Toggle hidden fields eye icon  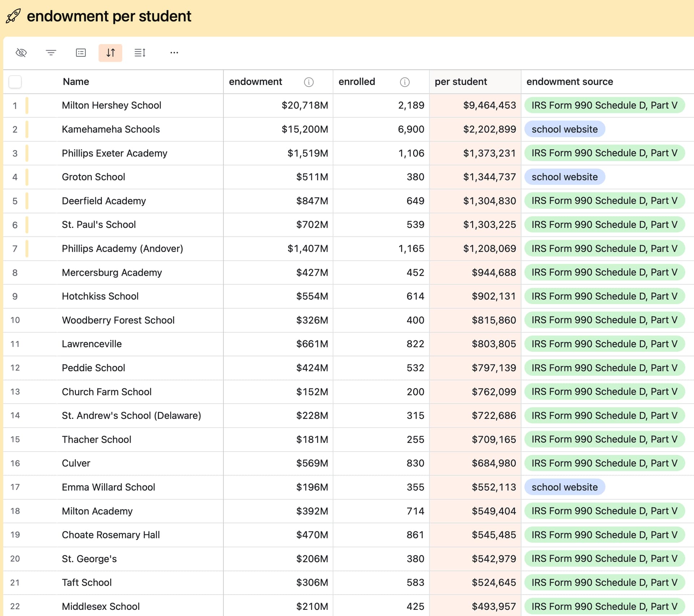point(21,53)
